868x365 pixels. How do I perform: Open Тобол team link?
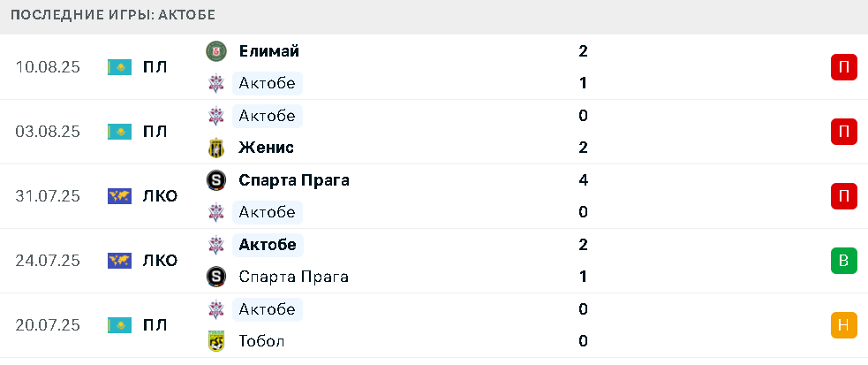click(x=262, y=340)
